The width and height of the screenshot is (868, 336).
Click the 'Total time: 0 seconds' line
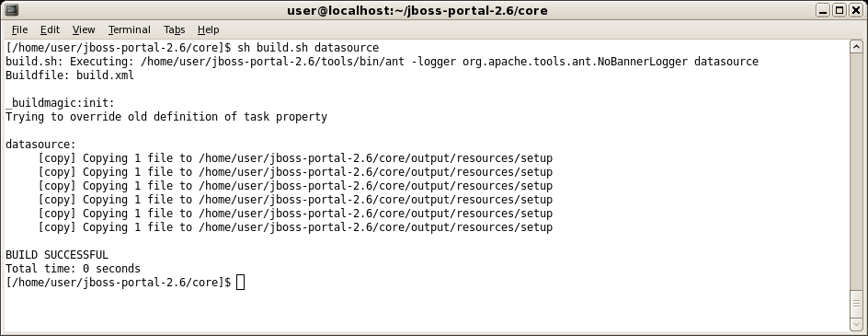click(x=73, y=269)
